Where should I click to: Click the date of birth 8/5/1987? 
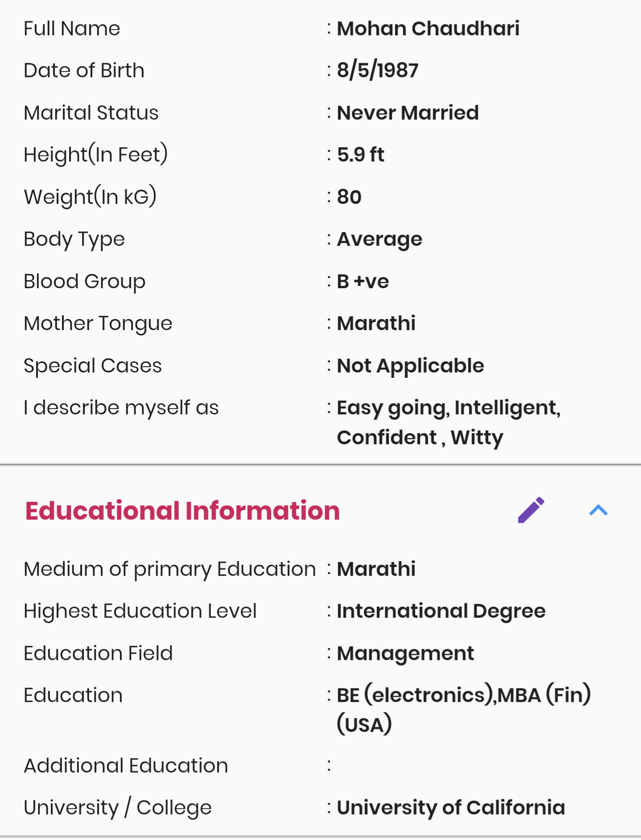click(x=377, y=70)
